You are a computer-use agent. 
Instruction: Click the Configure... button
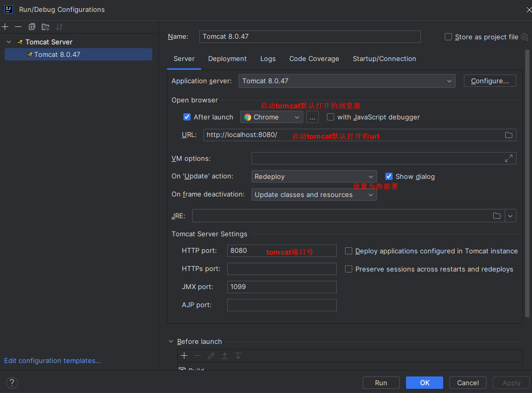[x=490, y=81]
